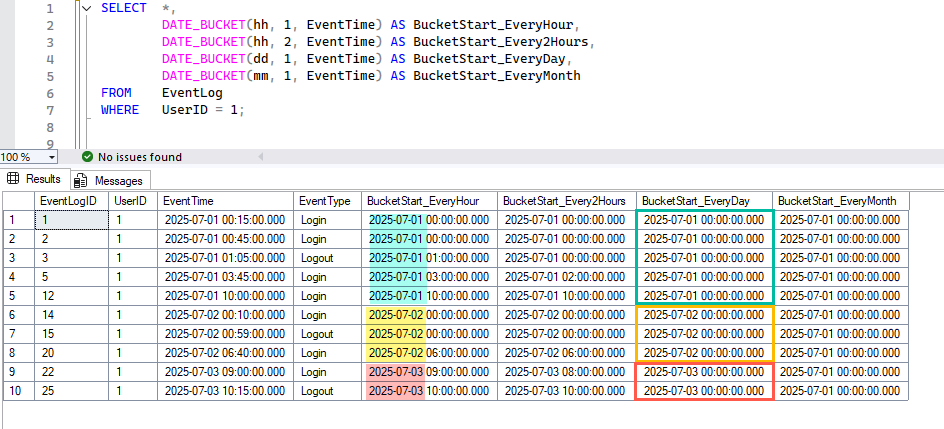Select the top-left grid corner cell

pyautogui.click(x=17, y=201)
